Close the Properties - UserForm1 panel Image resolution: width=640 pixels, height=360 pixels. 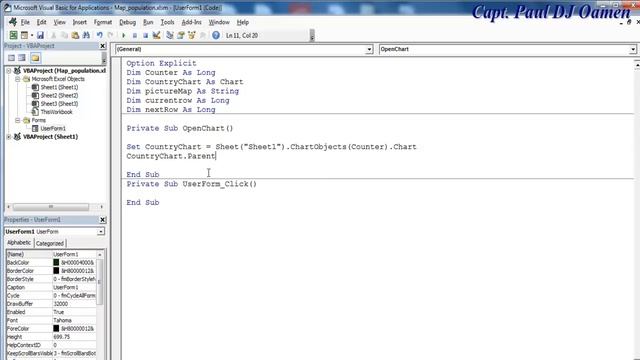coord(102,220)
